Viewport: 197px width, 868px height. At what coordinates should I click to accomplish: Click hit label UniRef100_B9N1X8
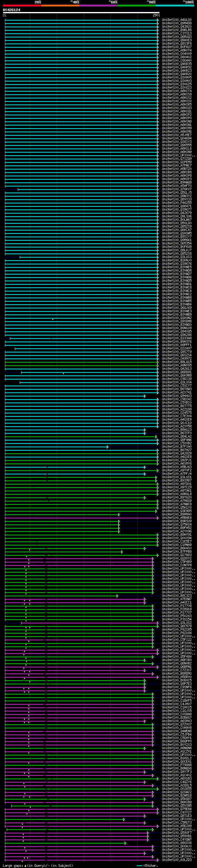(x=176, y=328)
